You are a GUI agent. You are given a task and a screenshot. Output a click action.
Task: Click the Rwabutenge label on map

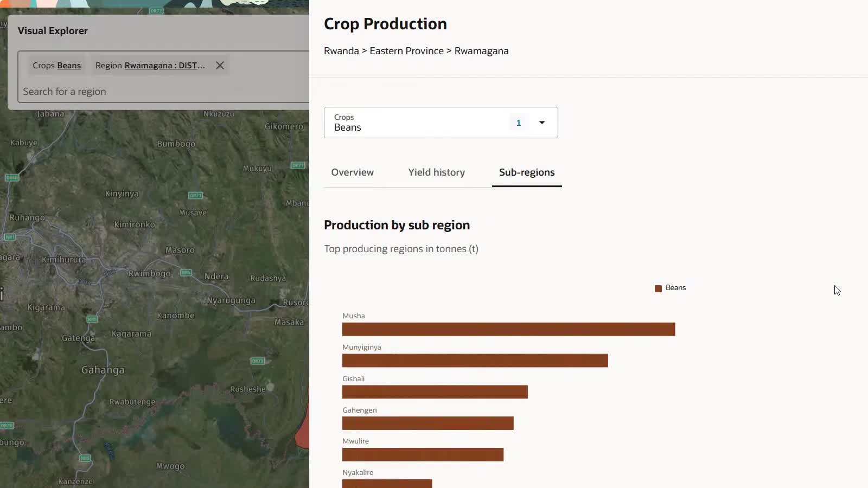132,402
